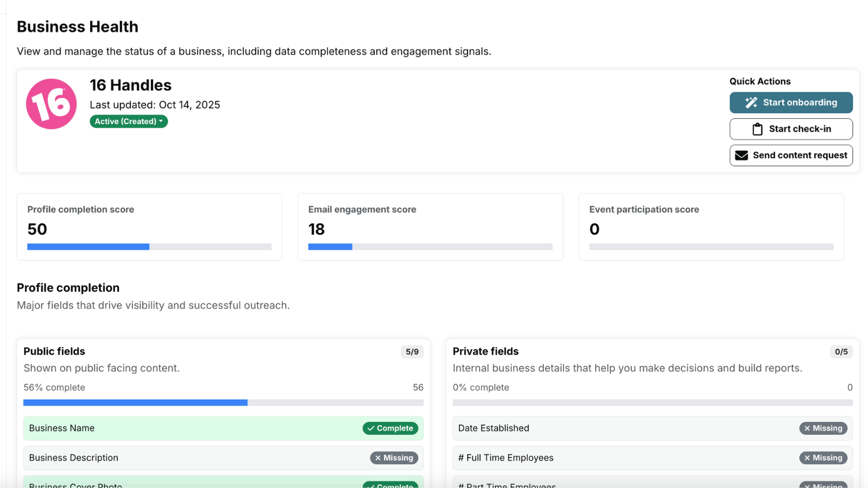The image size is (868, 488).
Task: Click the X icon on Business Description badge
Action: (x=378, y=458)
